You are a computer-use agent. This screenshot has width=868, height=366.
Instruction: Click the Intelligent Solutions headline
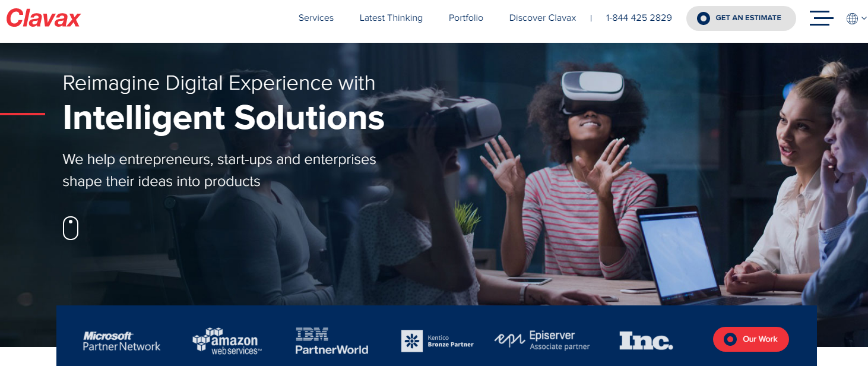(224, 117)
